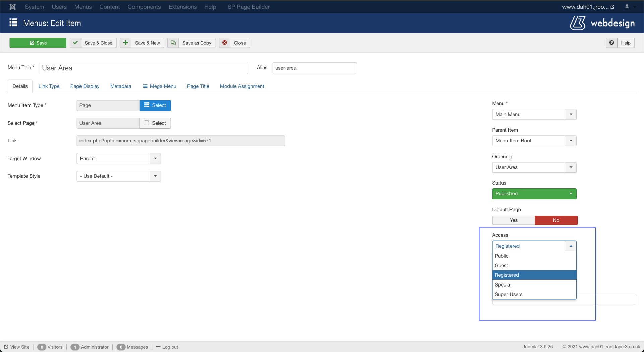The width and height of the screenshot is (644, 352).
Task: Click the Log out link text
Action: pyautogui.click(x=170, y=347)
